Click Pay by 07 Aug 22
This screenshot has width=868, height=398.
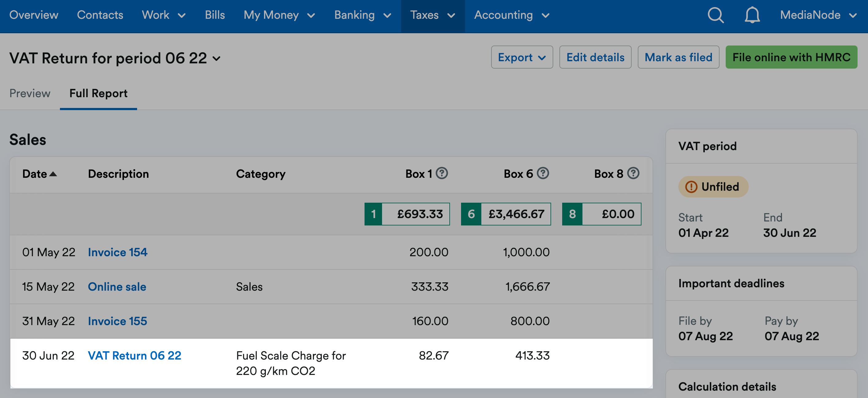[x=791, y=336]
